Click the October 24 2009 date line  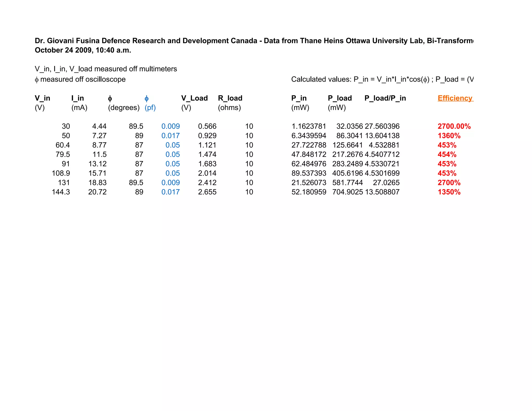pyautogui.click(x=83, y=50)
